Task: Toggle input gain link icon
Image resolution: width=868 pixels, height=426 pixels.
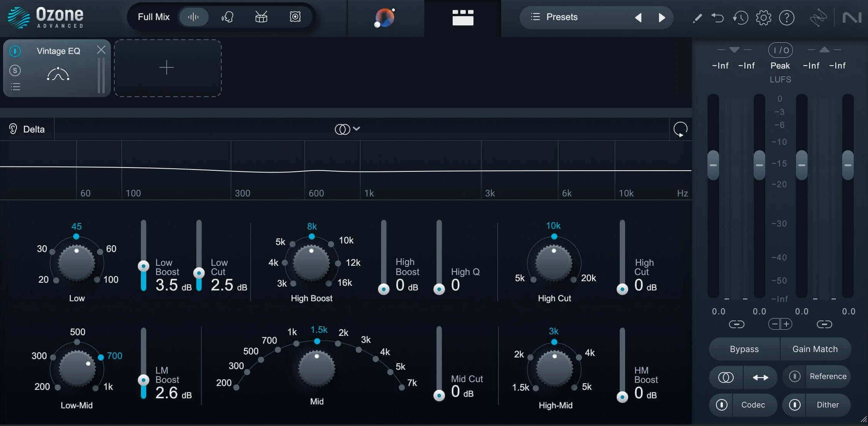Action: tap(736, 324)
